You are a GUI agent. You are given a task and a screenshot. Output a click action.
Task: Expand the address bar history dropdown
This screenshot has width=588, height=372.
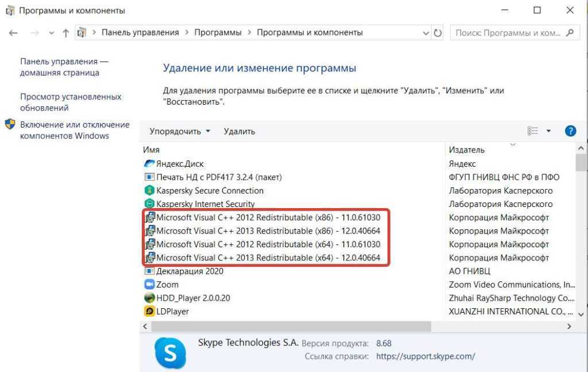(426, 33)
